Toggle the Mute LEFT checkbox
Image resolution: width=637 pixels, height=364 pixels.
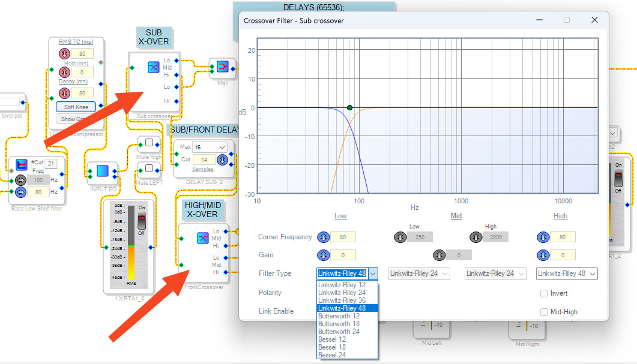tap(149, 169)
